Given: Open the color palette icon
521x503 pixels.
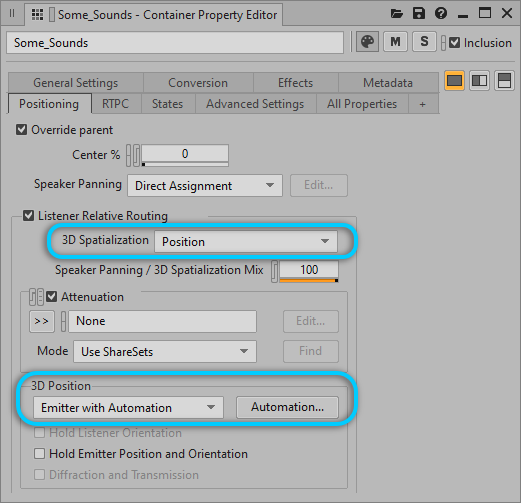Looking at the screenshot, I should pyautogui.click(x=367, y=42).
